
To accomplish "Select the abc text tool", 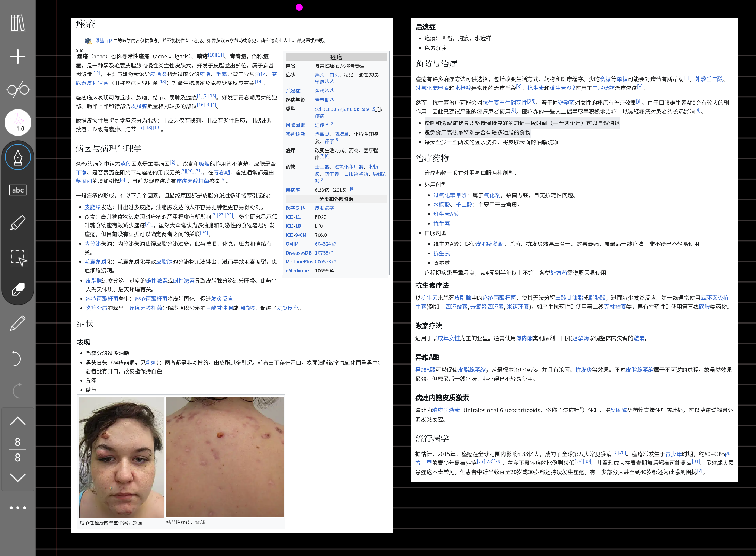I will tap(18, 190).
